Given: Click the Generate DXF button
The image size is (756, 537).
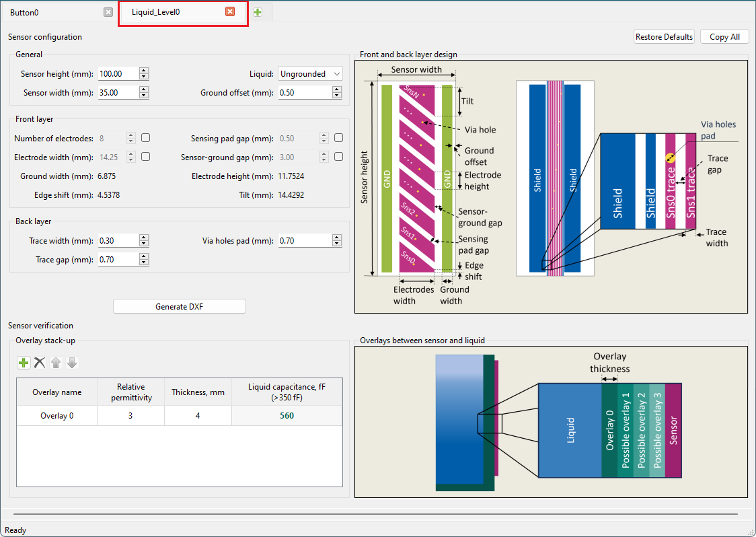Looking at the screenshot, I should 180,307.
